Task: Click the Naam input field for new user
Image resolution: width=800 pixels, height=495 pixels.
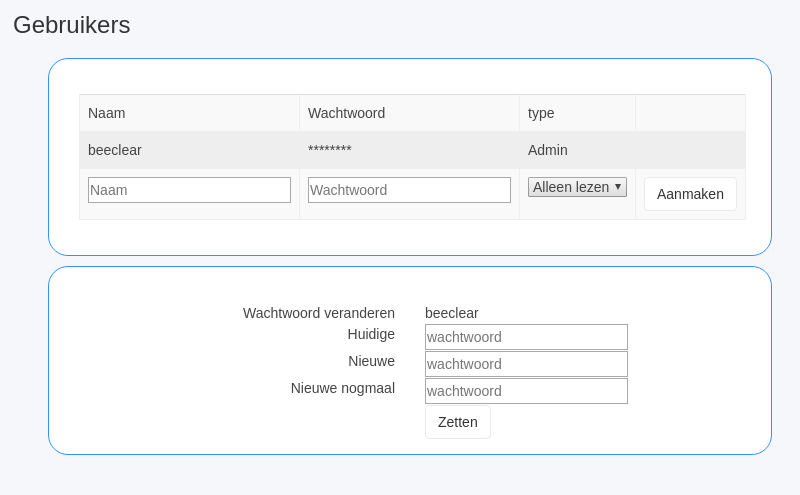Action: pos(189,190)
